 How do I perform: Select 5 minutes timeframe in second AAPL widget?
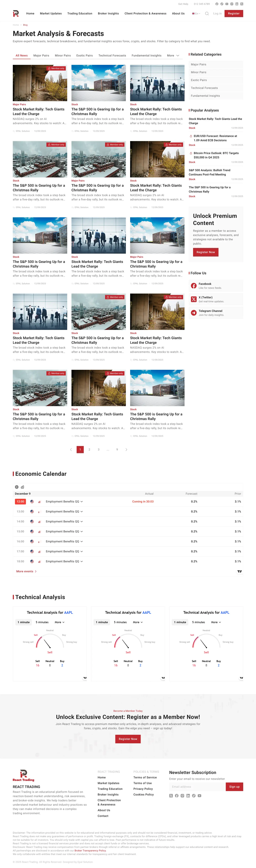point(120,622)
